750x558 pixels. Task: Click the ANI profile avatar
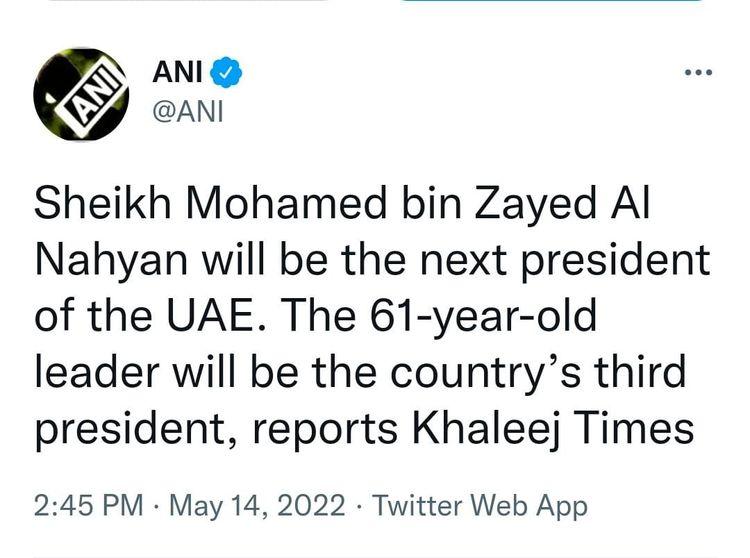click(x=80, y=94)
